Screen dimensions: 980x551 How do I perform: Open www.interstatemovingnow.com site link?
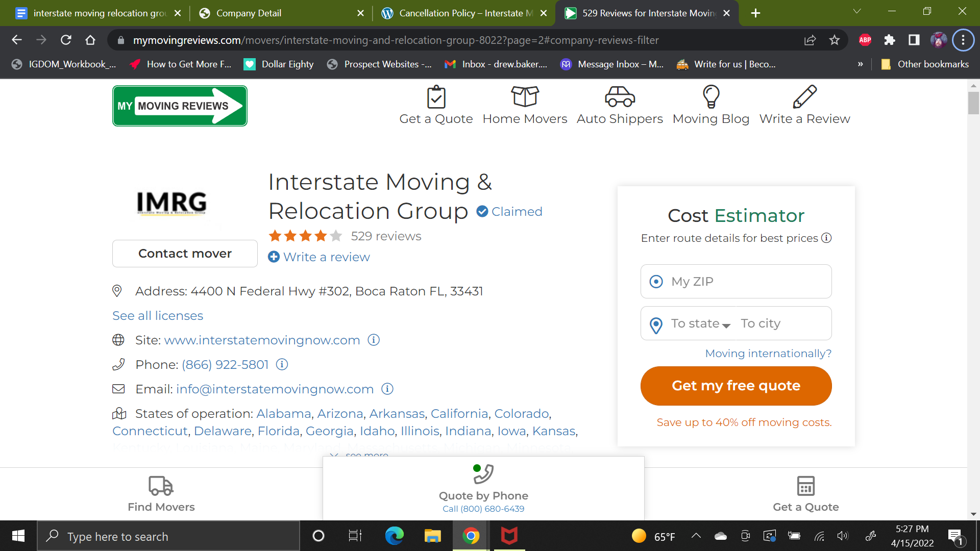pyautogui.click(x=262, y=340)
